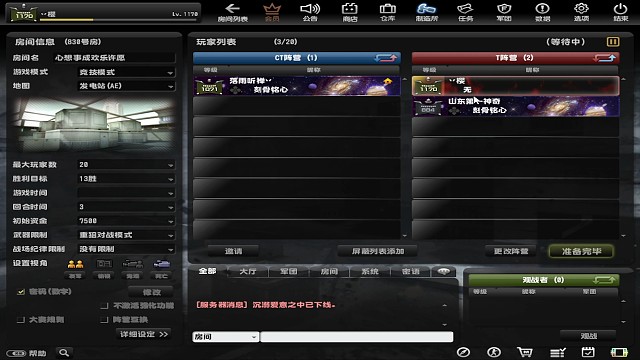Select player row 落雨听禅 in CT list
The image size is (640, 360).
coord(297,86)
